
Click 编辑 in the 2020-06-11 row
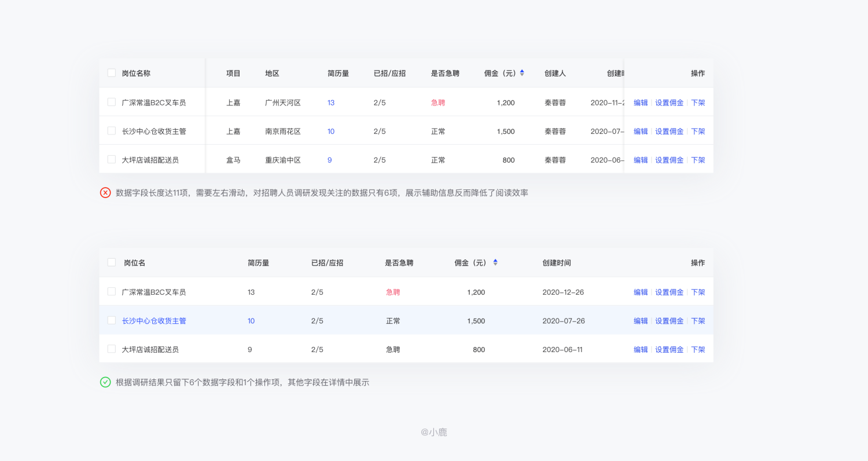[641, 349]
